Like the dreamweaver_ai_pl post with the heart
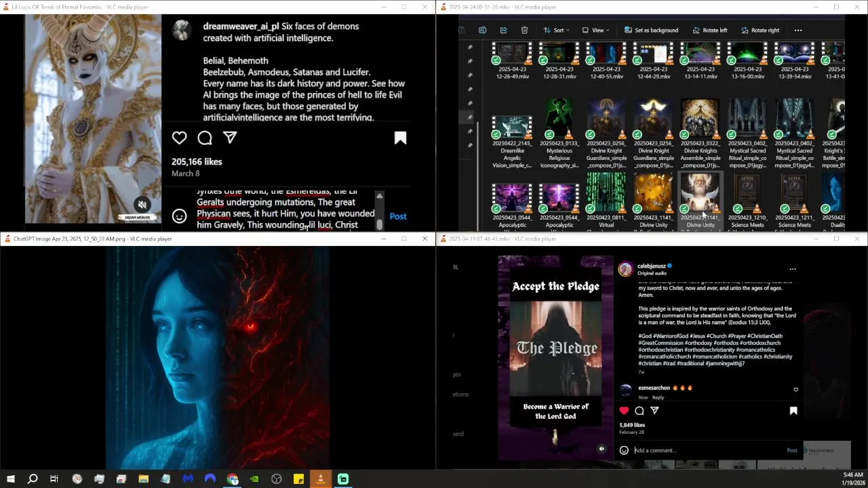Viewport: 868px width, 488px height. pyautogui.click(x=179, y=138)
